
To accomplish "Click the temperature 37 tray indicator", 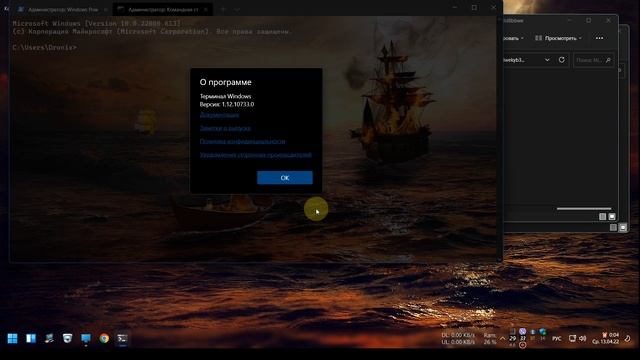I will (522, 338).
